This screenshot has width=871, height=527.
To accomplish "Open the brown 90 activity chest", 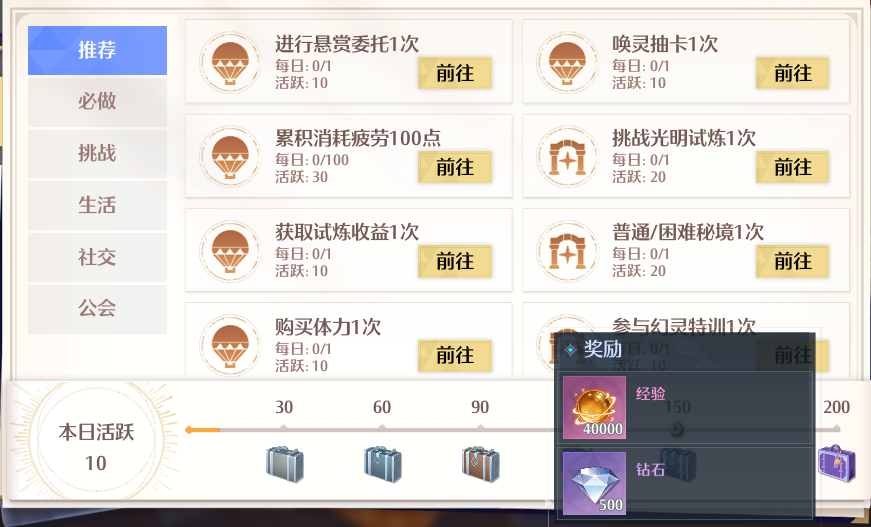I will coord(480,464).
